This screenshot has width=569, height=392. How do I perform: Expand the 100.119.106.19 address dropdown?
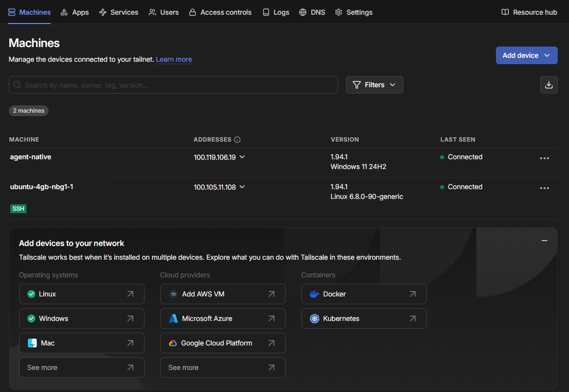242,157
